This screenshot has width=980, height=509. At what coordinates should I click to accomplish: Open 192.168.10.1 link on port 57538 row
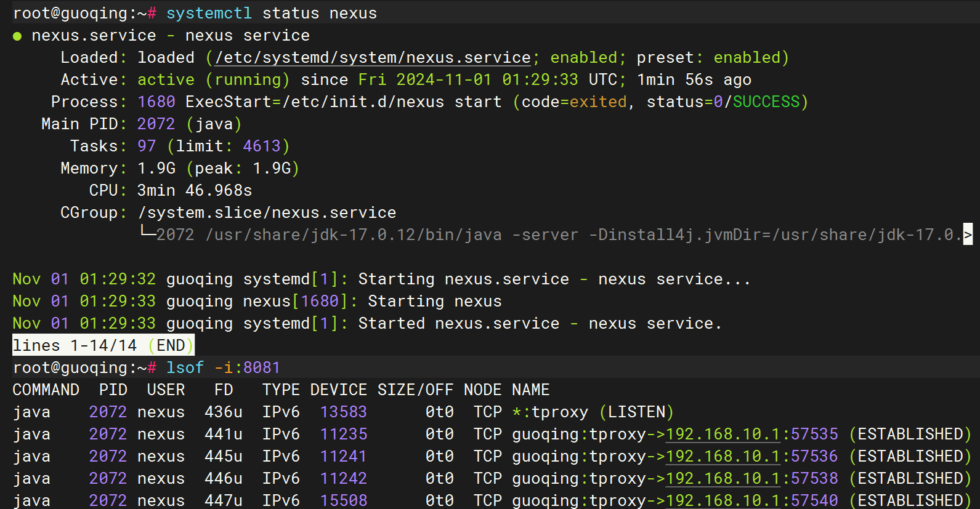[x=723, y=479]
